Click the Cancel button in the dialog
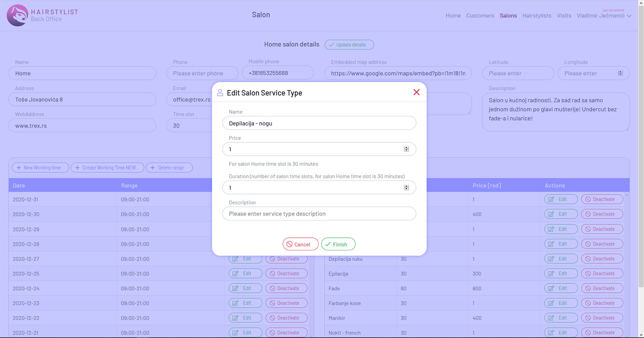This screenshot has height=338, width=644. point(300,244)
